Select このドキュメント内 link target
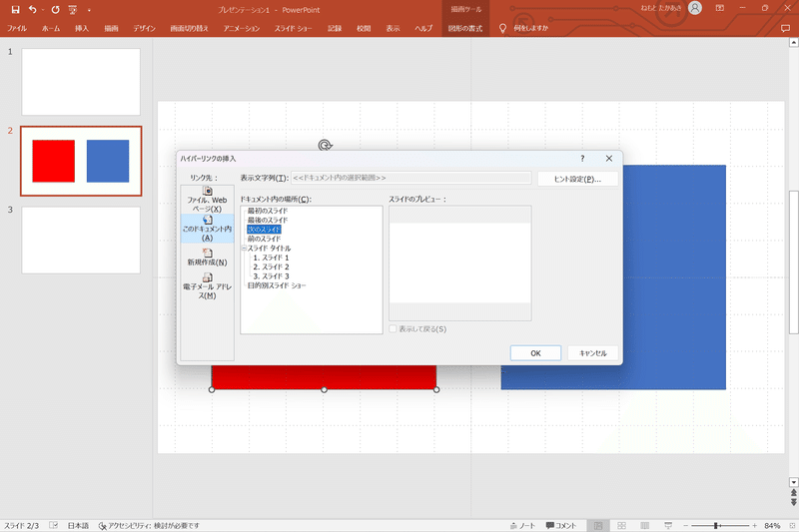Image resolution: width=799 pixels, height=532 pixels. 207,229
